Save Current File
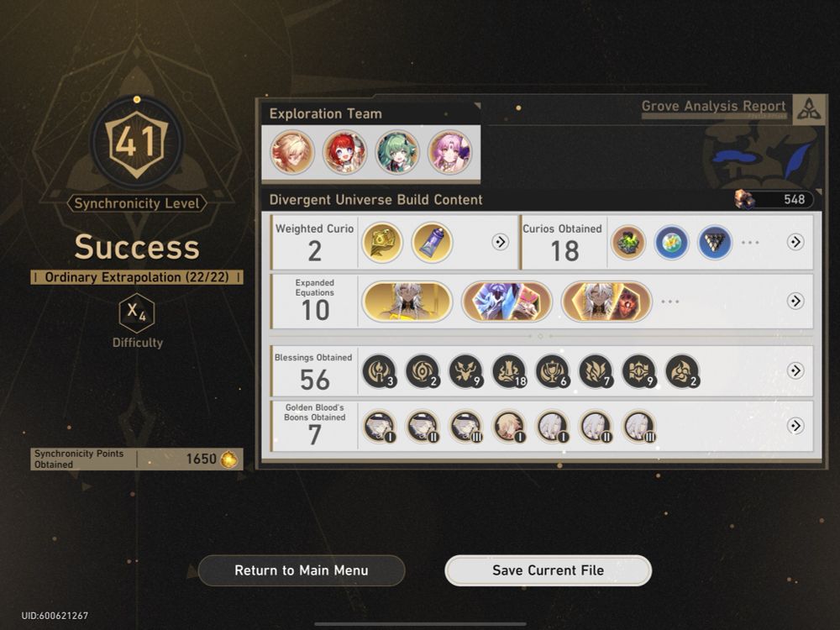Image resolution: width=840 pixels, height=630 pixels. 548,570
